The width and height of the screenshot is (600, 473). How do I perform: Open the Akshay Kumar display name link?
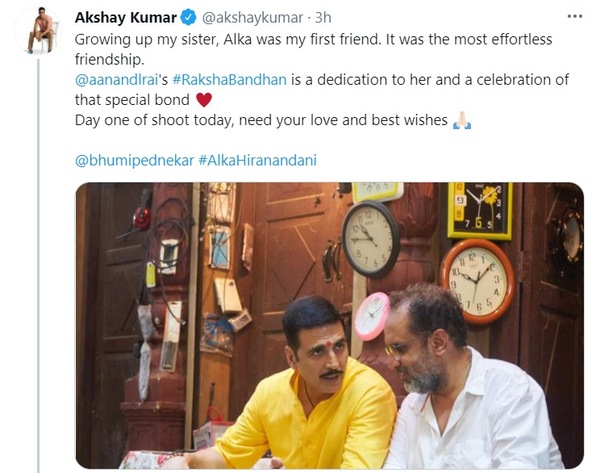pos(126,18)
